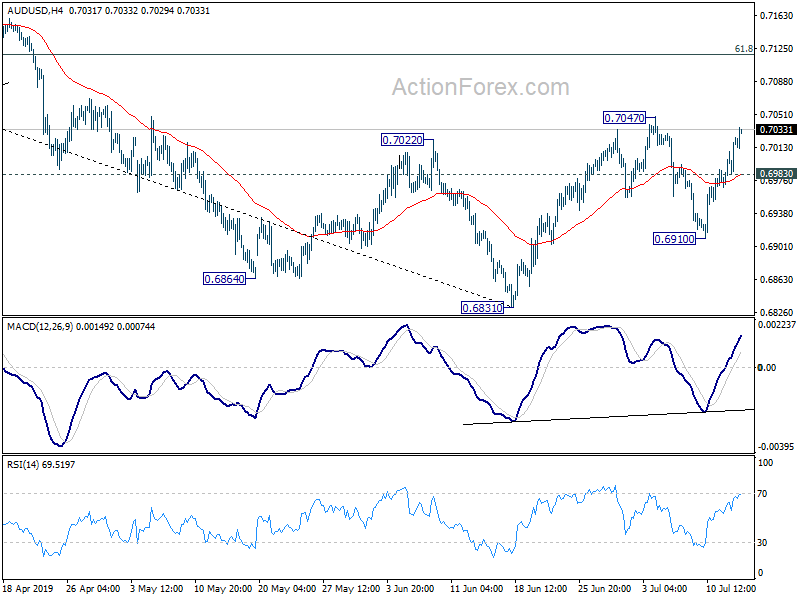Click the 27 May 12:00 time label

pyautogui.click(x=351, y=588)
